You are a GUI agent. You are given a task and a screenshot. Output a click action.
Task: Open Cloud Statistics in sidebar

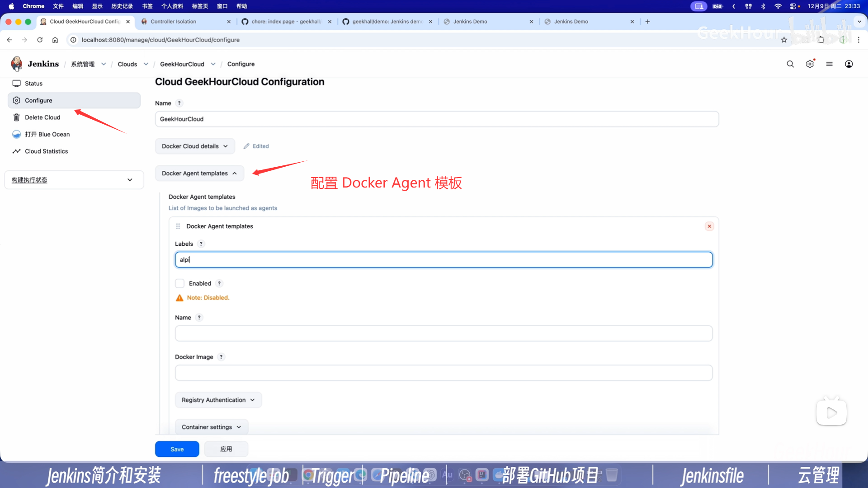pyautogui.click(x=46, y=151)
